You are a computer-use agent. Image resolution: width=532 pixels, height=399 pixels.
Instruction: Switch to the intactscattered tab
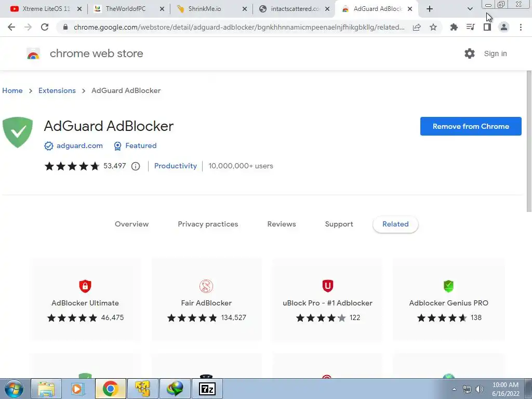(x=295, y=9)
